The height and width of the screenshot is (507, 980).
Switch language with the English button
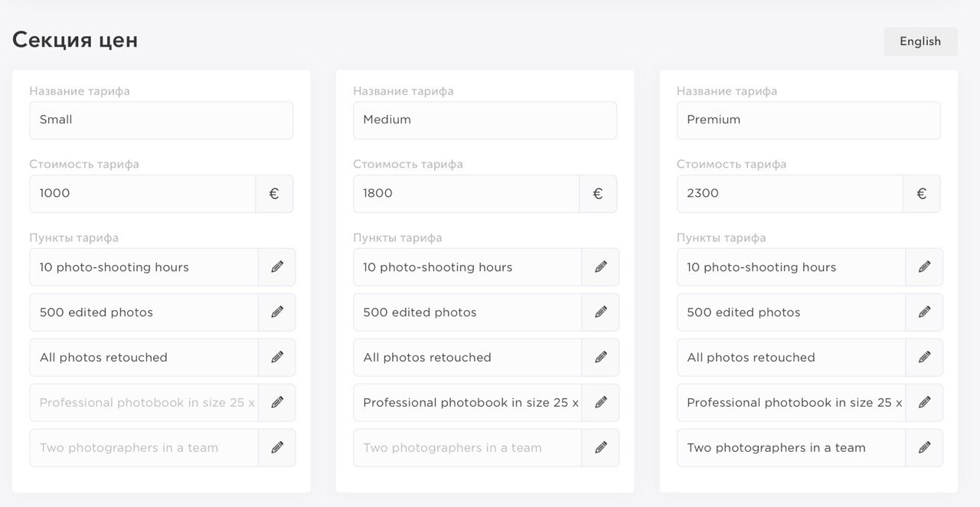920,41
